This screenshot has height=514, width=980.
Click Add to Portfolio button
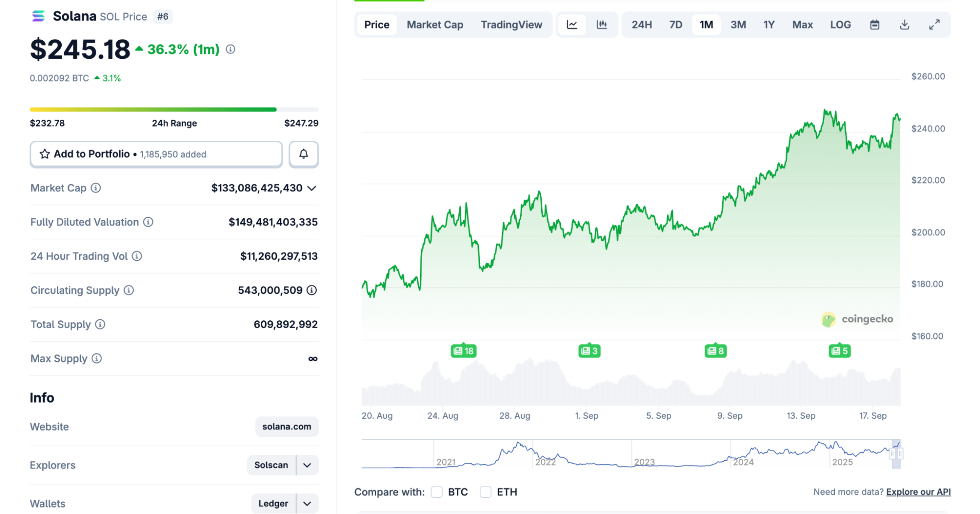coord(156,154)
